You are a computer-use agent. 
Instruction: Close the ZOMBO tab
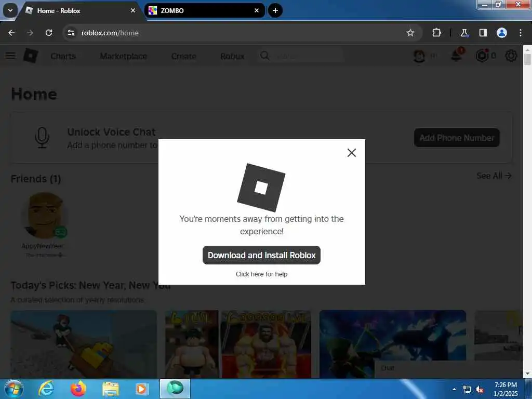pos(257,10)
